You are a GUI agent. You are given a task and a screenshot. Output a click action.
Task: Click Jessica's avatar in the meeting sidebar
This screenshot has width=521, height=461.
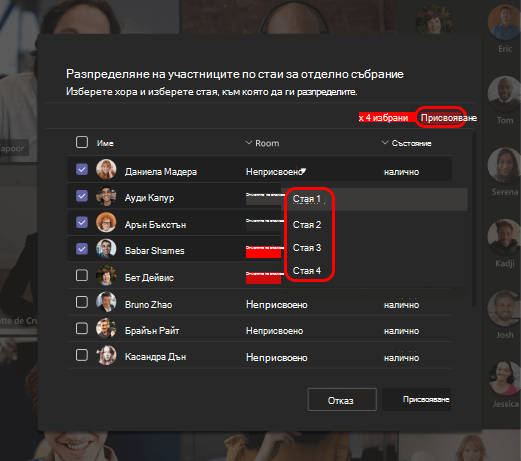click(x=505, y=379)
